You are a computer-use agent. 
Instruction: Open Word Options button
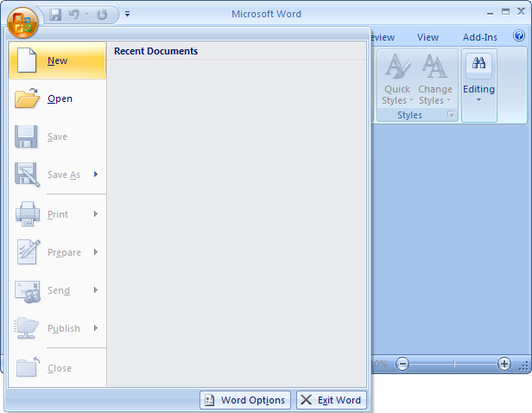pos(245,400)
